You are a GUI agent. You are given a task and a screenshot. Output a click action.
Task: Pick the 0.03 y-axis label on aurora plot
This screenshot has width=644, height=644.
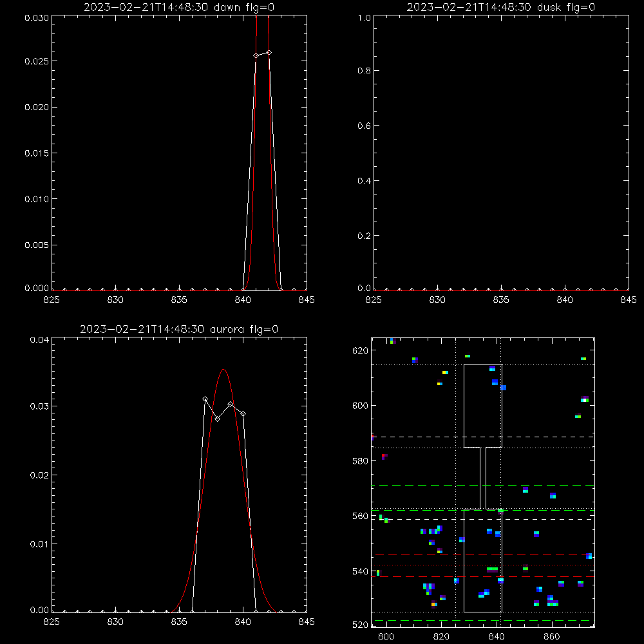[x=39, y=406]
